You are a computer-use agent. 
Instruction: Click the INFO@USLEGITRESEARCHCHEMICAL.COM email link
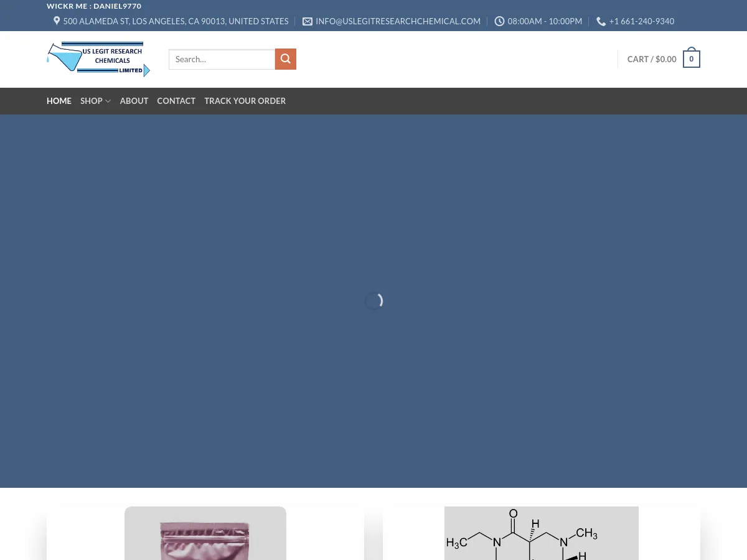[398, 21]
